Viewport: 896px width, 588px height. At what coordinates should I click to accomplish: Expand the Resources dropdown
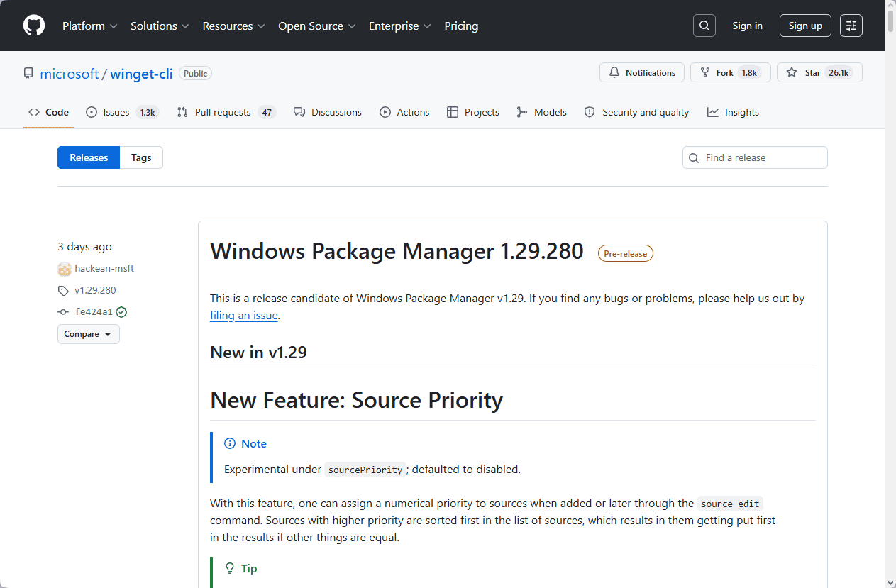[234, 26]
